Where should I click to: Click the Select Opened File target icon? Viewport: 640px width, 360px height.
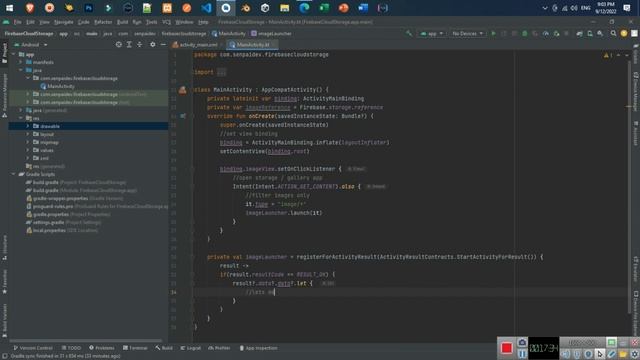coord(118,44)
